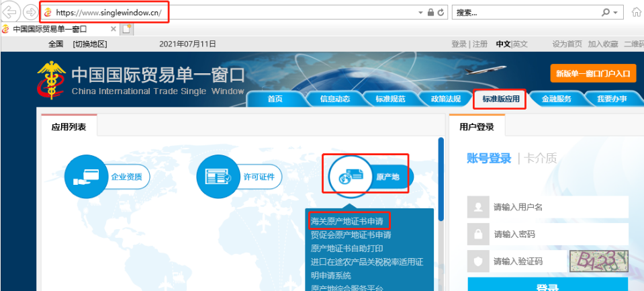Screen dimensions: 644x291
Task: Select the 中国国际贸易单一窗口 browser tab
Action: [60, 29]
